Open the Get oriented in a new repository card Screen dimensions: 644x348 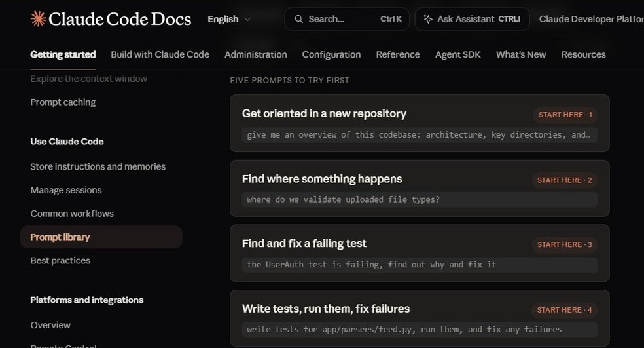point(420,123)
